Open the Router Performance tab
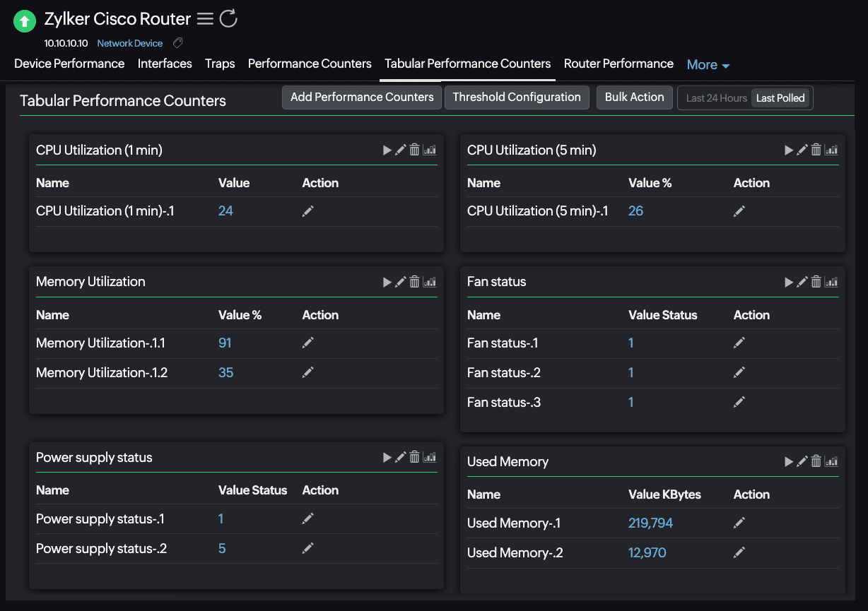The image size is (868, 611). pos(618,64)
